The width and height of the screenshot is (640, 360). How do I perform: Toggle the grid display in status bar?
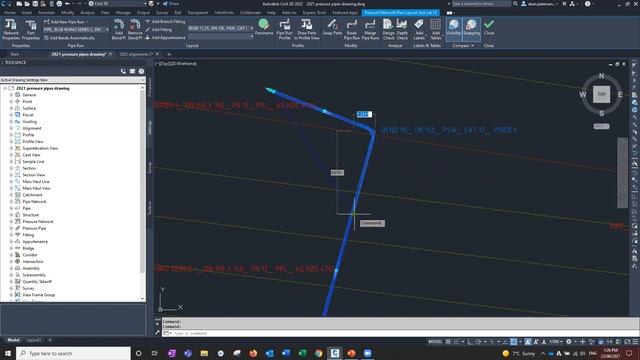point(448,342)
